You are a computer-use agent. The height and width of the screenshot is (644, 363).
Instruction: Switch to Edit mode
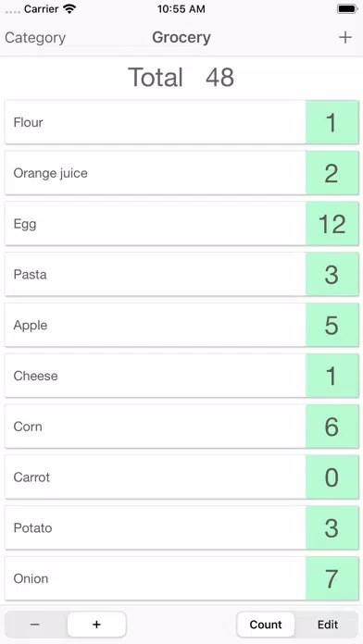coord(328,625)
